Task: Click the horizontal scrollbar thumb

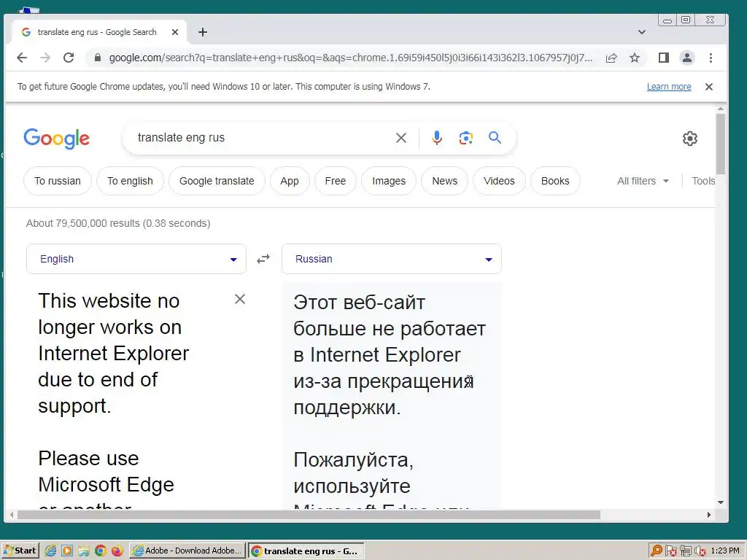Action: (309, 515)
